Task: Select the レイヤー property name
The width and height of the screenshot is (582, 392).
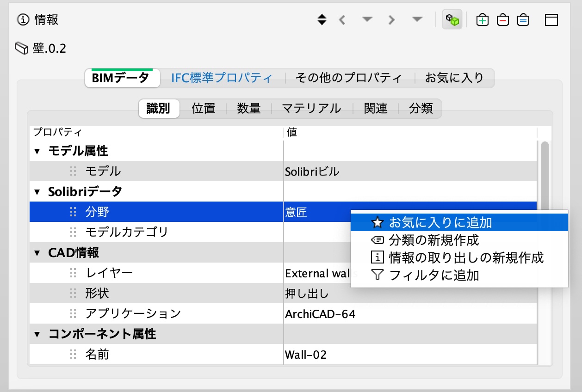Action: tap(109, 273)
